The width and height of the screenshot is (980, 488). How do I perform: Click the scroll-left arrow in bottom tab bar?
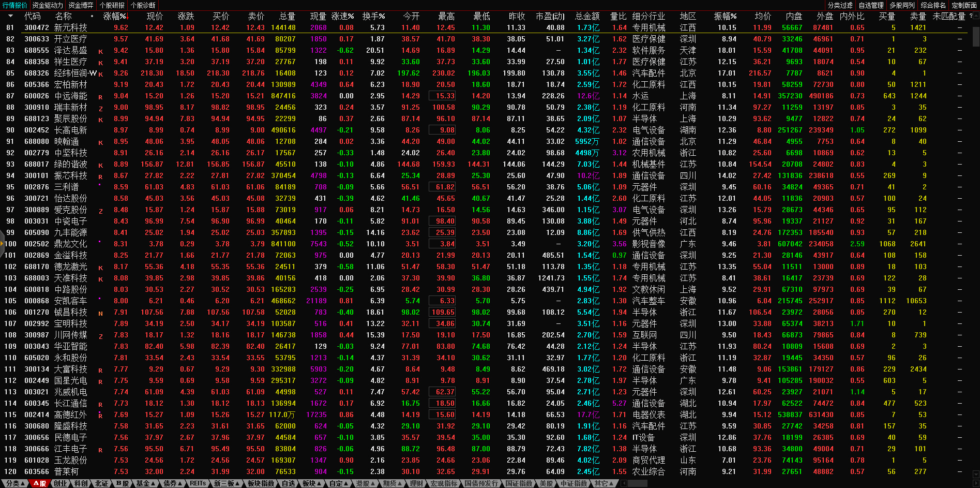coord(624,483)
